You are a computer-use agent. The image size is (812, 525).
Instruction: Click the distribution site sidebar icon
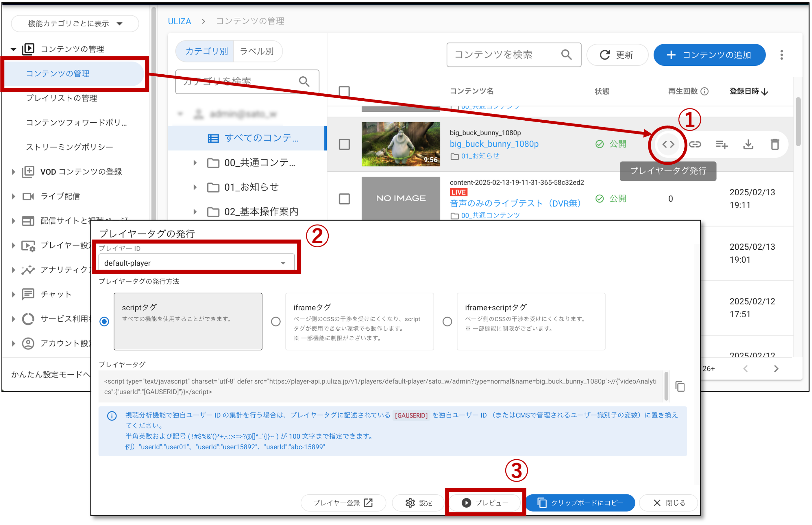(x=28, y=221)
